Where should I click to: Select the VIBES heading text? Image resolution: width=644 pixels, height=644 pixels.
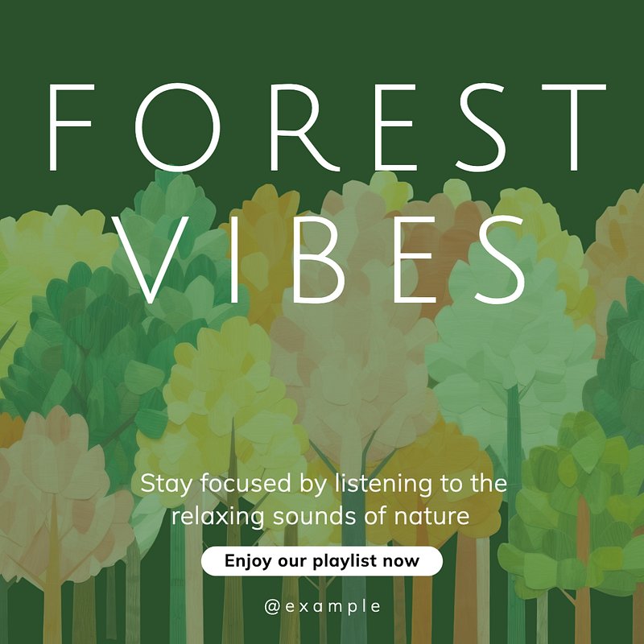pyautogui.click(x=321, y=259)
